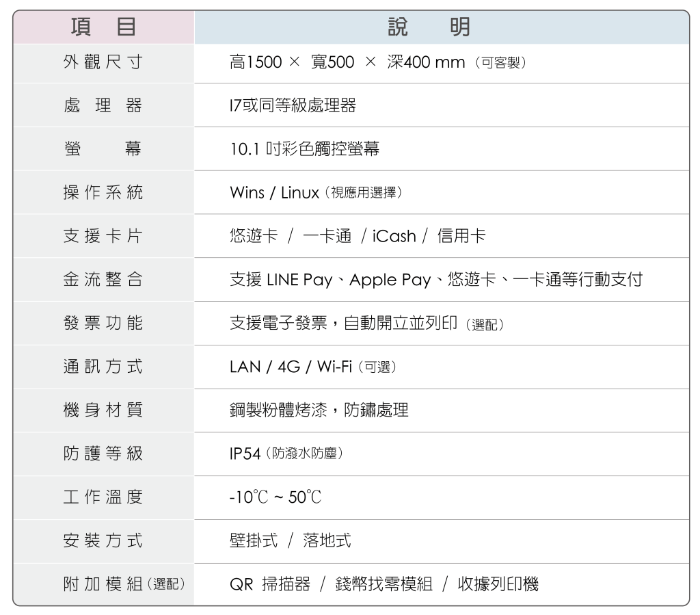Click the QR 掃描器 module text
Image resolution: width=700 pixels, height=615 pixels.
(x=269, y=585)
